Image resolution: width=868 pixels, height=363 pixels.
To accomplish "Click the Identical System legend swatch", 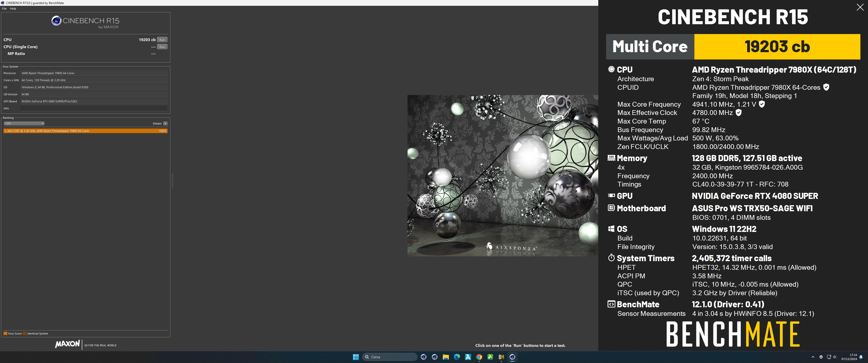I will pos(24,334).
